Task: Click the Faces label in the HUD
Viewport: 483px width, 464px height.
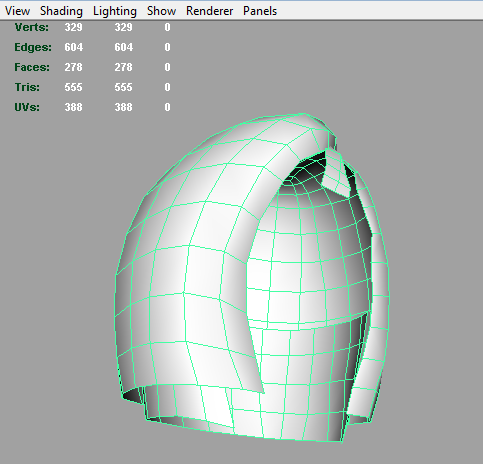Action: (32, 67)
